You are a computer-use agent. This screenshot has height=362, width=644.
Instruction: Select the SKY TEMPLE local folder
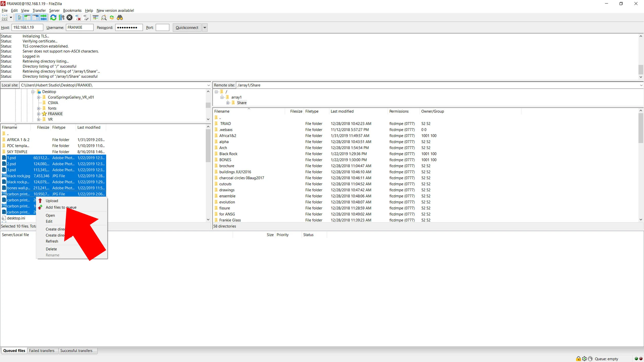tap(54, 152)
